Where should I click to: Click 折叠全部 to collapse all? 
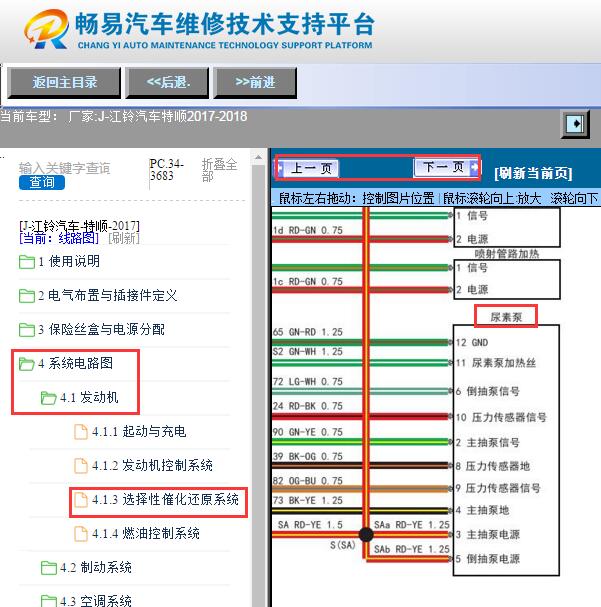pyautogui.click(x=219, y=170)
